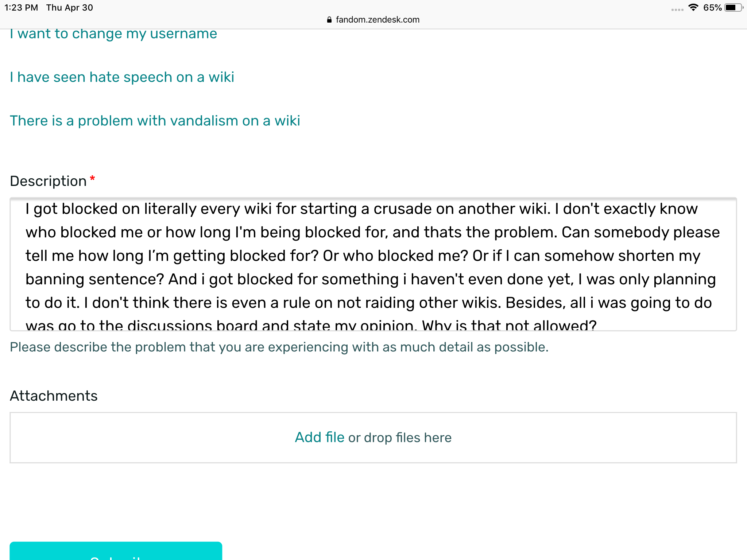This screenshot has height=560, width=747.
Task: Click the red required asterisk
Action: [92, 179]
